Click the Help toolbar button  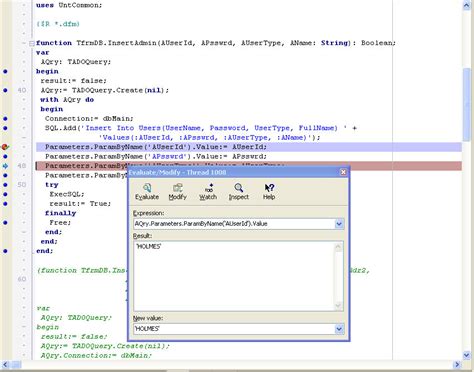(269, 192)
